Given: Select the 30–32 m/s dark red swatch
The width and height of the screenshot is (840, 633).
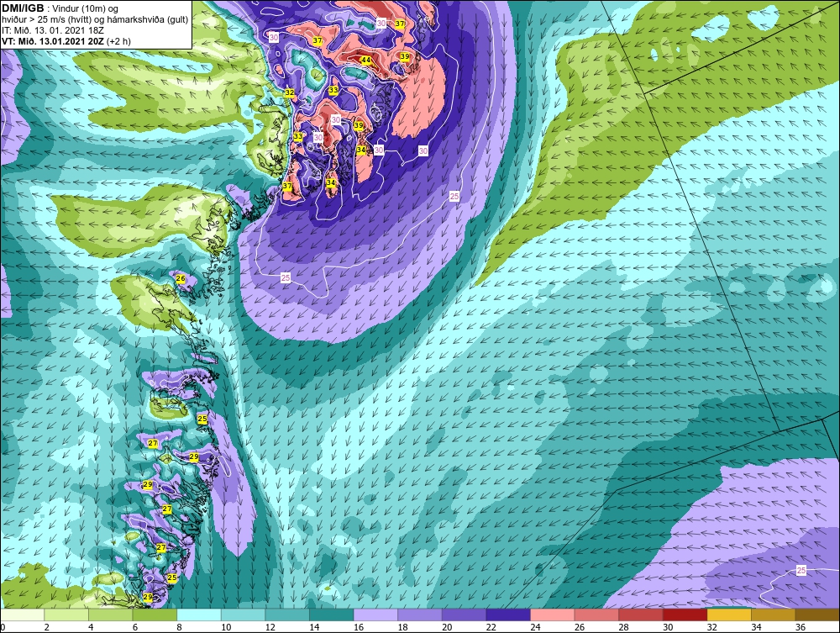Looking at the screenshot, I should 685,615.
